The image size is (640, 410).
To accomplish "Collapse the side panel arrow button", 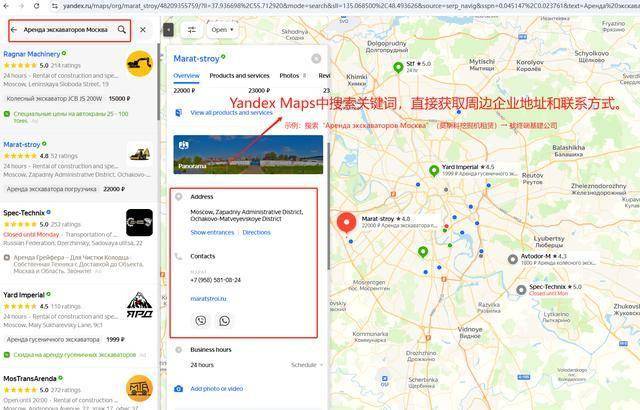I will tap(168, 30).
